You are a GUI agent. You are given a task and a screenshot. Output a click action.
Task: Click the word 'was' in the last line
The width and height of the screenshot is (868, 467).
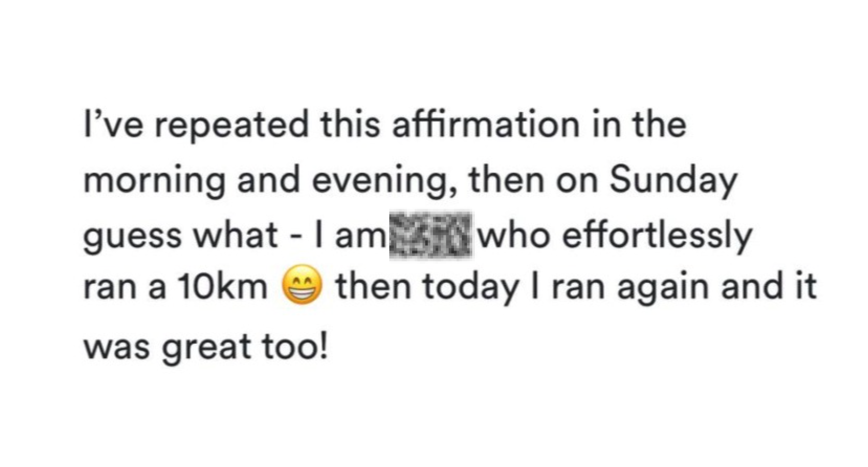click(x=117, y=347)
